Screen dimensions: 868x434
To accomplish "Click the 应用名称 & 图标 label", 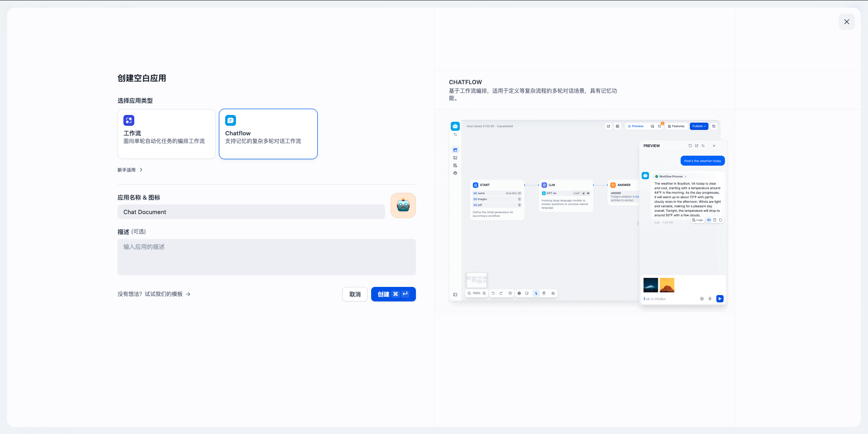I will tap(139, 197).
